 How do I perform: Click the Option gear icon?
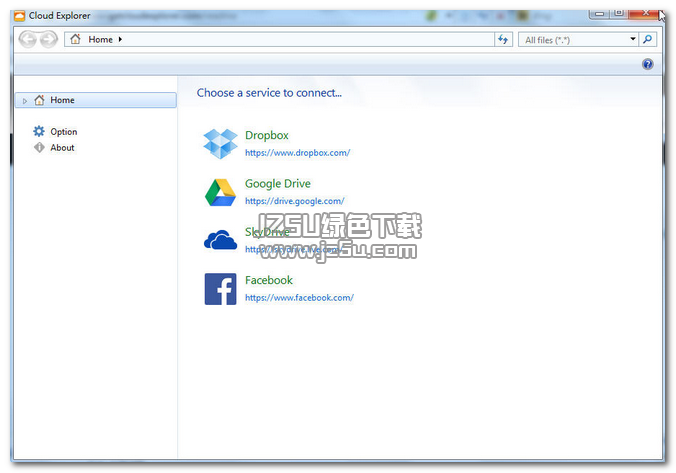[39, 131]
